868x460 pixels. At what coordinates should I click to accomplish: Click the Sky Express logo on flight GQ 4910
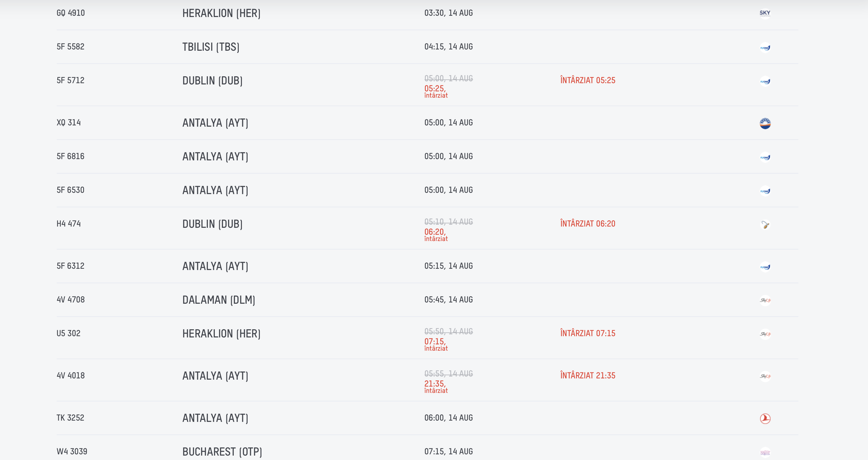click(x=765, y=14)
